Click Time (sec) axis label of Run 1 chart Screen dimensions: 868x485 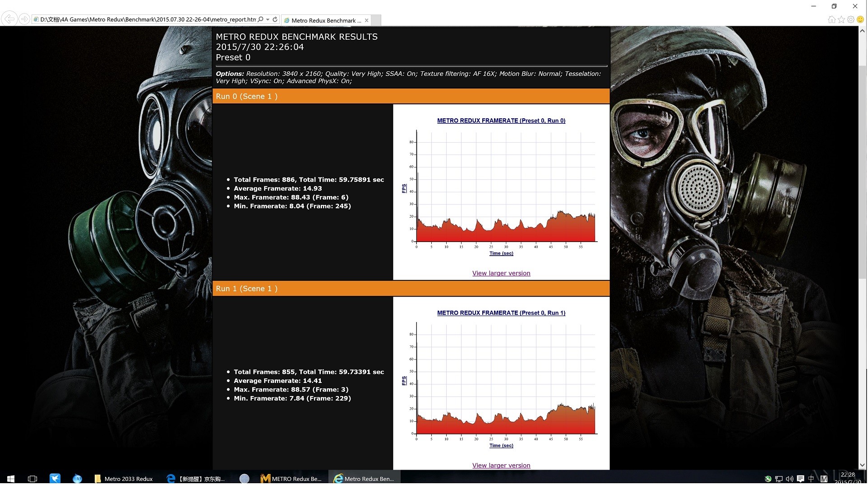click(501, 446)
